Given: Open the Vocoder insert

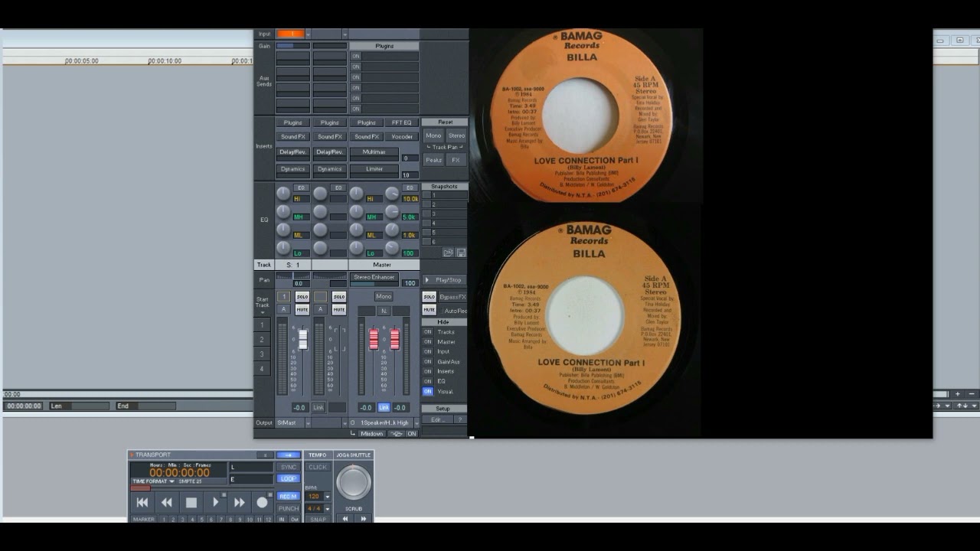Looking at the screenshot, I should [x=402, y=136].
